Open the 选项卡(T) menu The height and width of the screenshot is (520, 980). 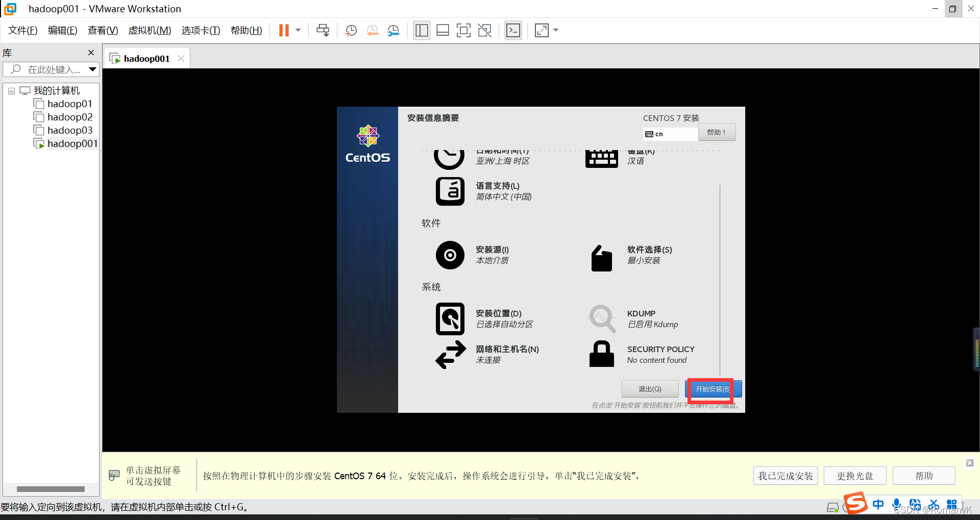point(201,31)
